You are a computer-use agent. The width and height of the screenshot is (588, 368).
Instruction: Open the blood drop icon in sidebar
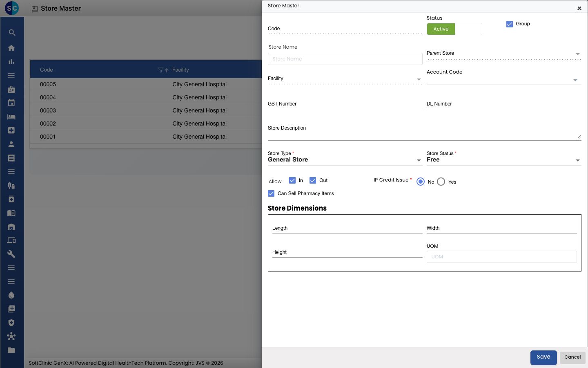tap(11, 295)
